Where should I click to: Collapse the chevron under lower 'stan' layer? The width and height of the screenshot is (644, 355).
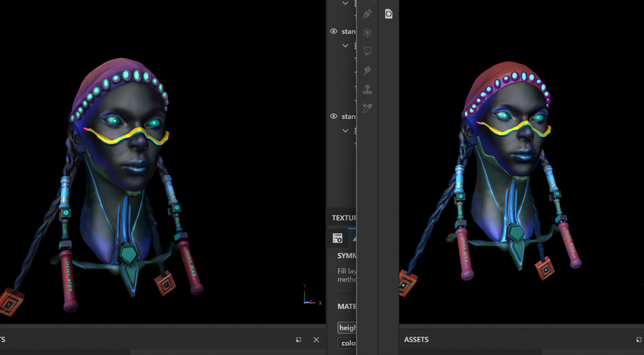[x=345, y=130]
